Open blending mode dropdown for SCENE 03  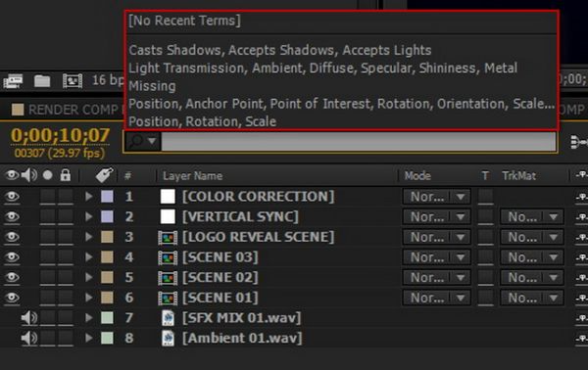pyautogui.click(x=437, y=257)
